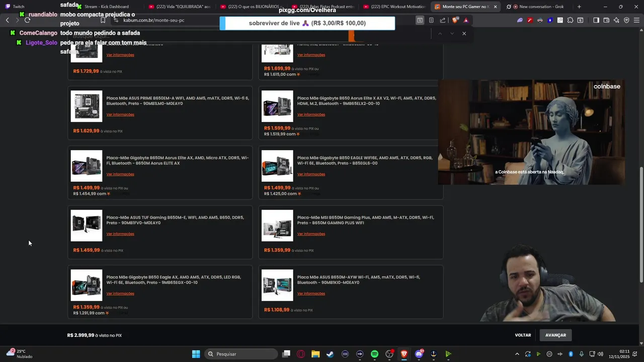
Task: Open Steam from taskbar
Action: 330,354
